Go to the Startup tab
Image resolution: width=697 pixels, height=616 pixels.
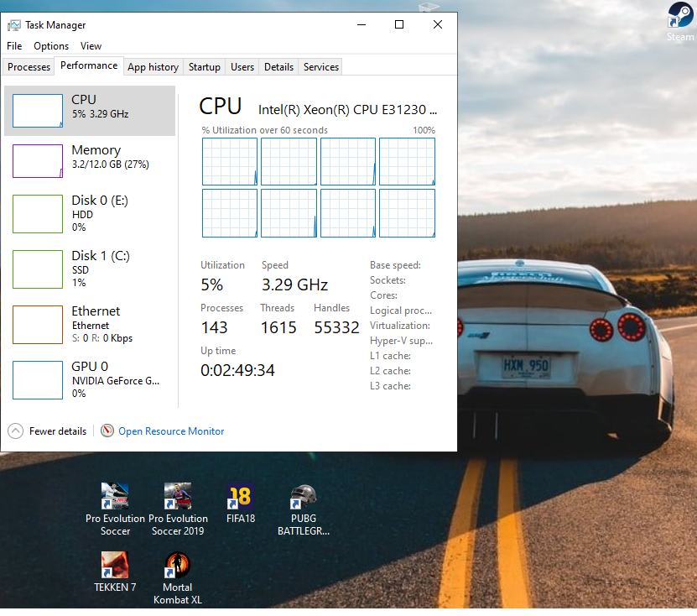click(x=204, y=67)
